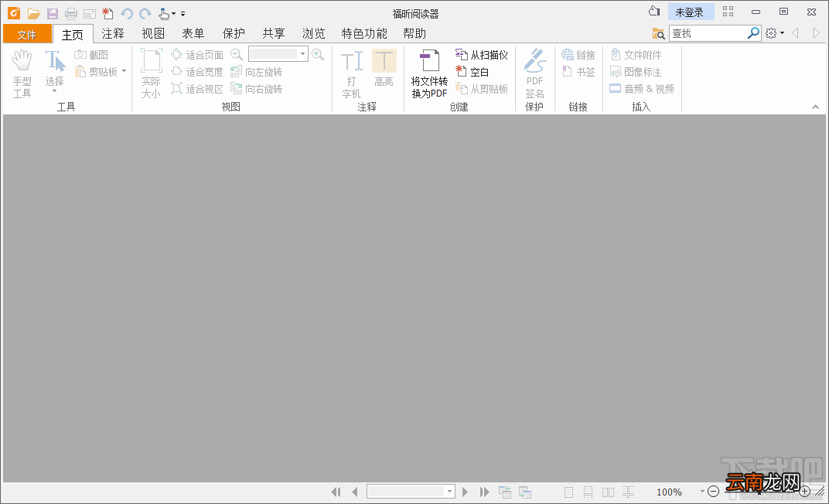The height and width of the screenshot is (504, 829).
Task: Switch to the 保护 ribbon tab
Action: click(234, 34)
